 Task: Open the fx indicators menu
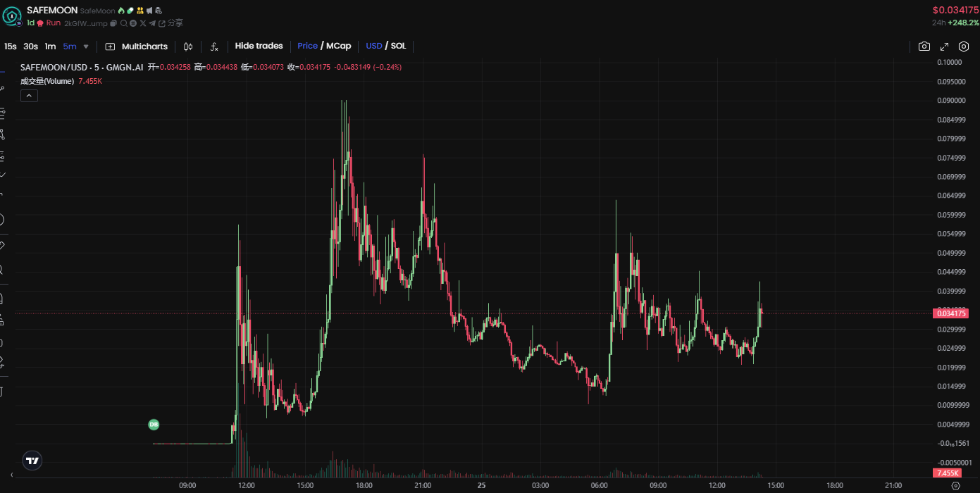pos(214,46)
